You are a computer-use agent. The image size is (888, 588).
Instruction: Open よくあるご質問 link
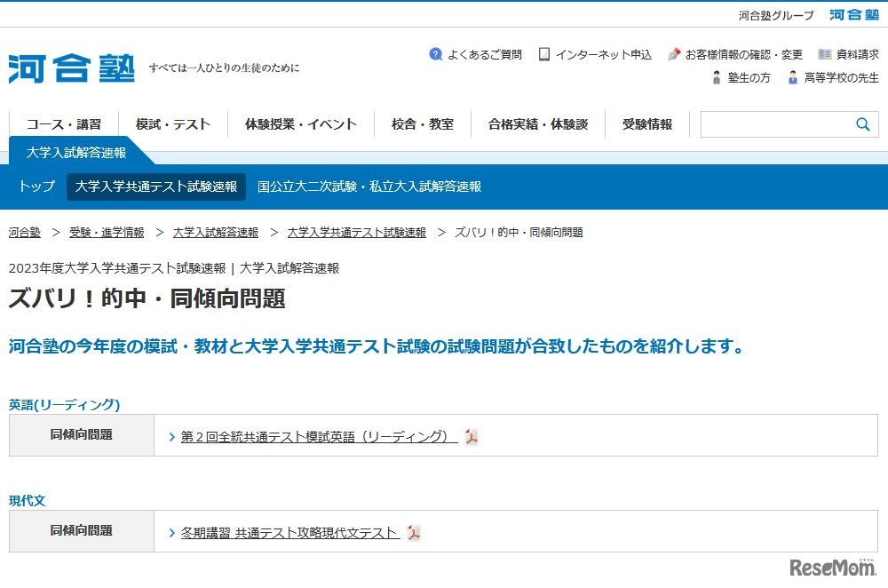pos(484,54)
